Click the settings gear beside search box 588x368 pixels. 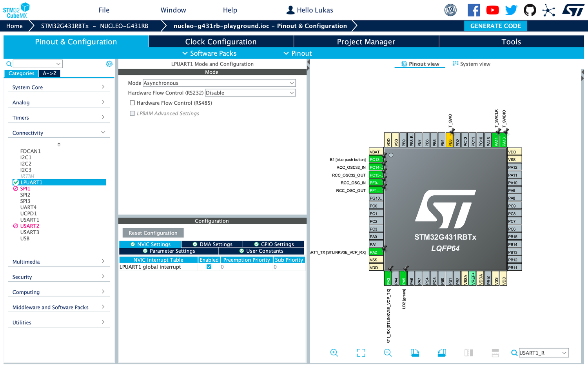point(109,64)
